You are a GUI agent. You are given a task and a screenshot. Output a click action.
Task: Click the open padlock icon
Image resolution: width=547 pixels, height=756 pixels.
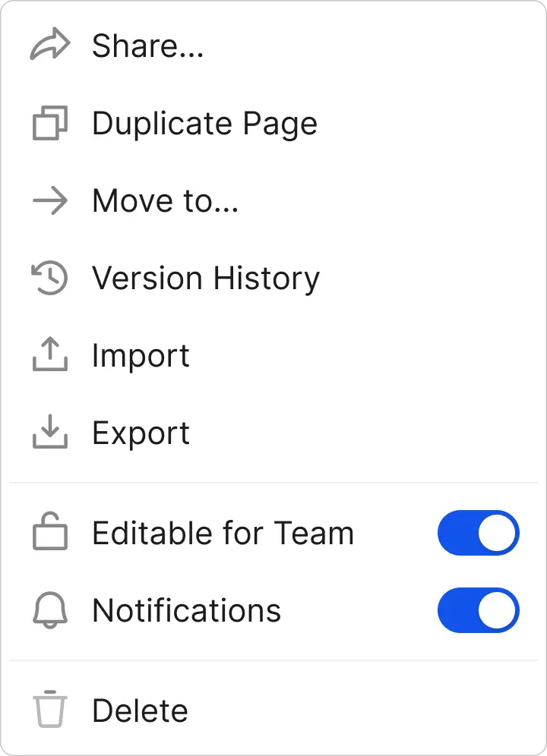[50, 533]
